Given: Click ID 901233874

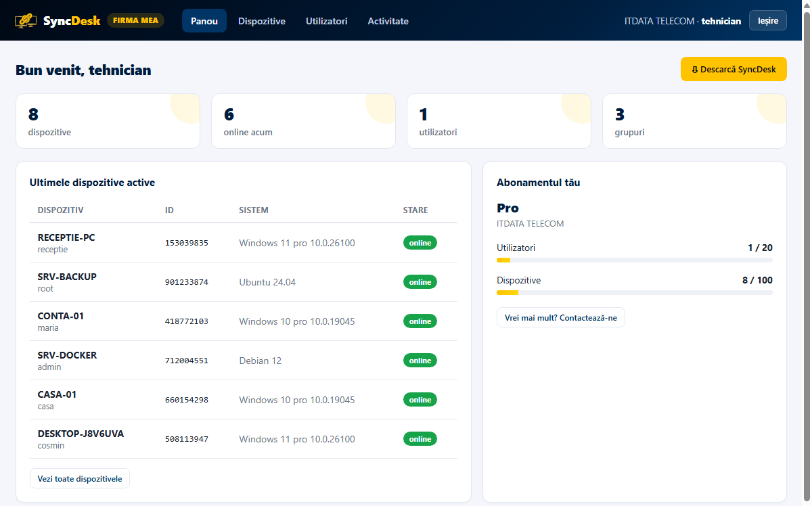Looking at the screenshot, I should [187, 282].
